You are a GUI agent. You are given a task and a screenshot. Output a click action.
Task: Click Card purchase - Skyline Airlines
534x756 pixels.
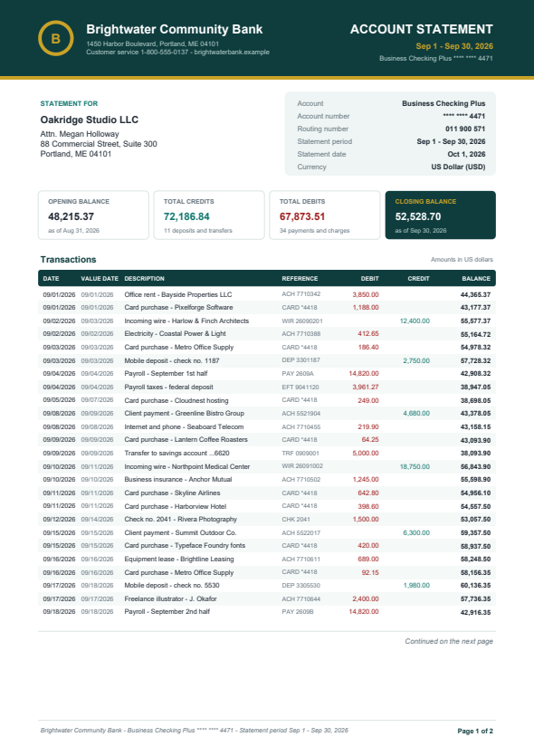[172, 493]
